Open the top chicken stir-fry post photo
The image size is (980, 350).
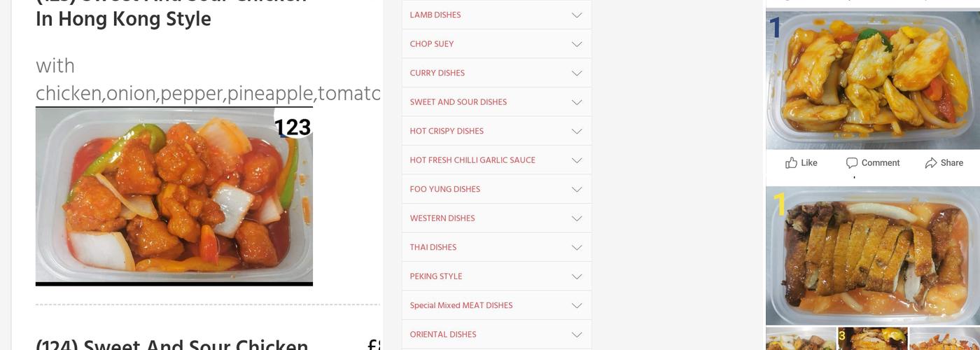tap(872, 80)
